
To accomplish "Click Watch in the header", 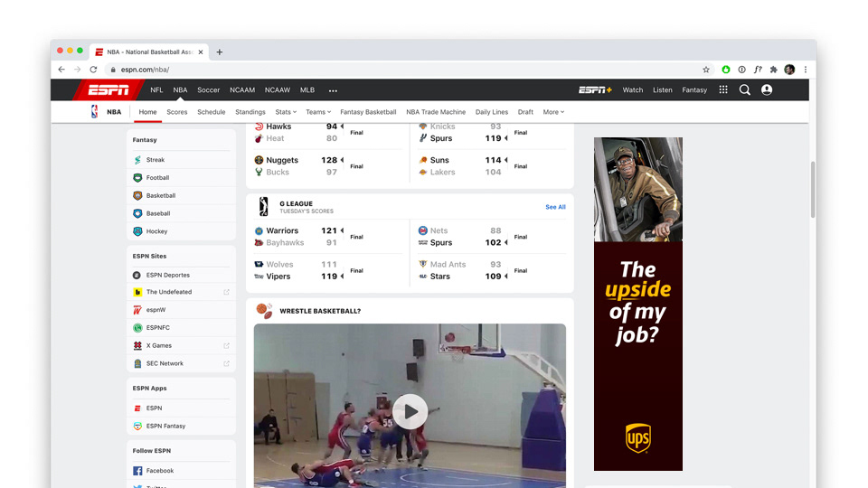I will coord(633,90).
